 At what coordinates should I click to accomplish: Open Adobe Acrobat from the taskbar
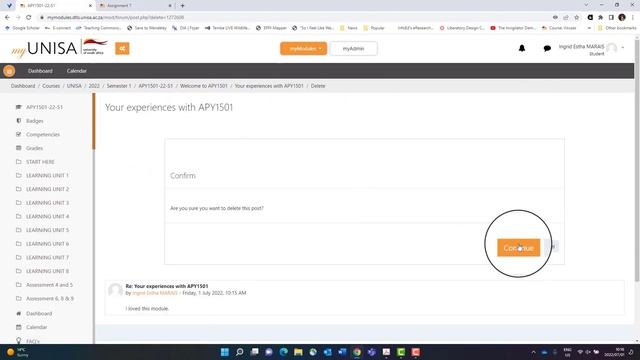[x=387, y=352]
